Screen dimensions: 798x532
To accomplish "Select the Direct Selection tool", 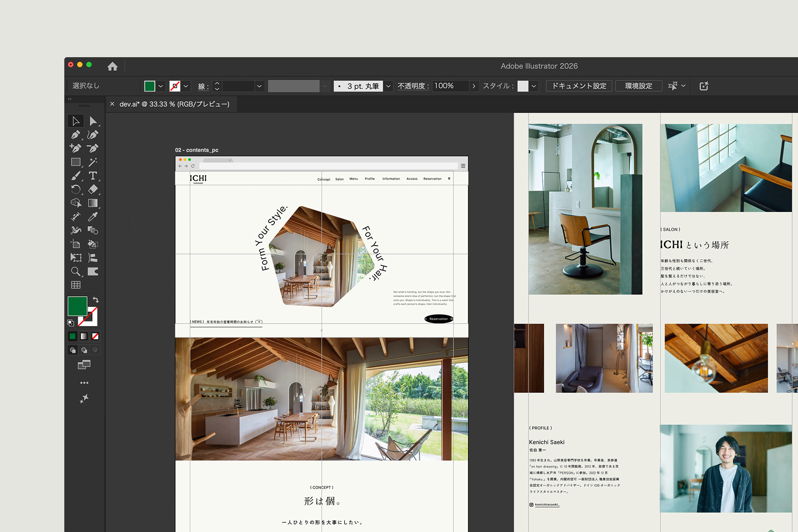I will coord(93,121).
